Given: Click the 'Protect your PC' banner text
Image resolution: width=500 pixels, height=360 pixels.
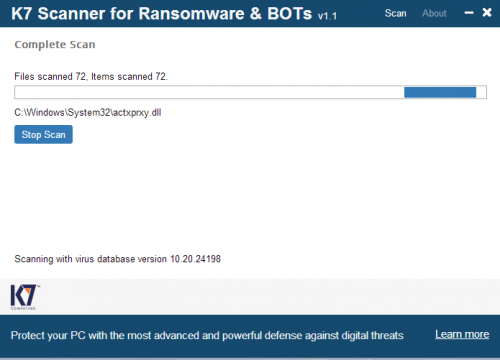Looking at the screenshot, I should pos(207,335).
